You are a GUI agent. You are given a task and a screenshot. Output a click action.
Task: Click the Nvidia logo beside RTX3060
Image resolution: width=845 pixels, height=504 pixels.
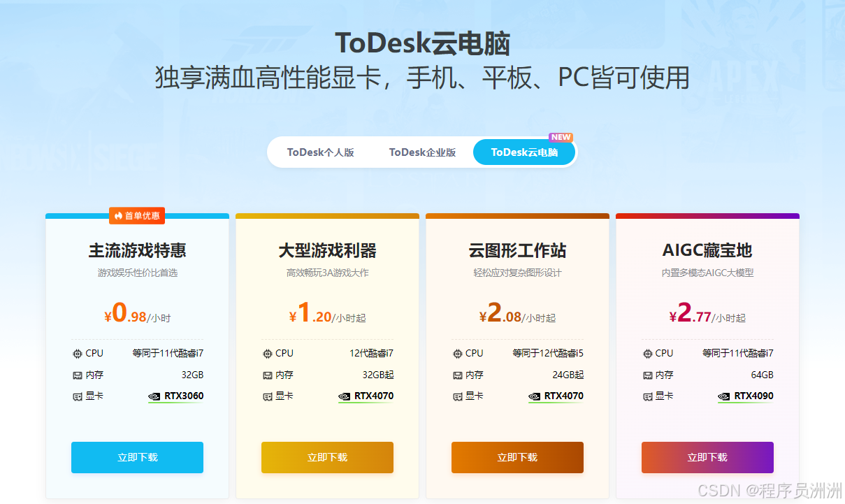pos(154,396)
